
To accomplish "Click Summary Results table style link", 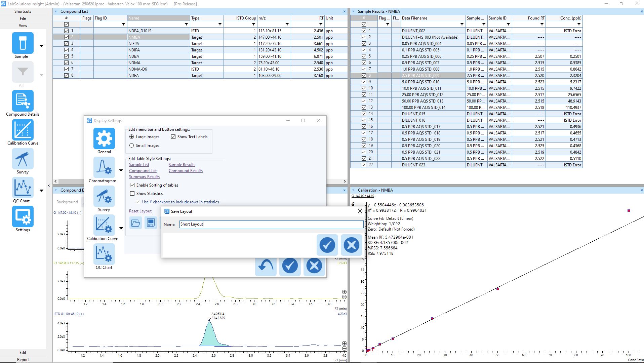I will tap(144, 177).
